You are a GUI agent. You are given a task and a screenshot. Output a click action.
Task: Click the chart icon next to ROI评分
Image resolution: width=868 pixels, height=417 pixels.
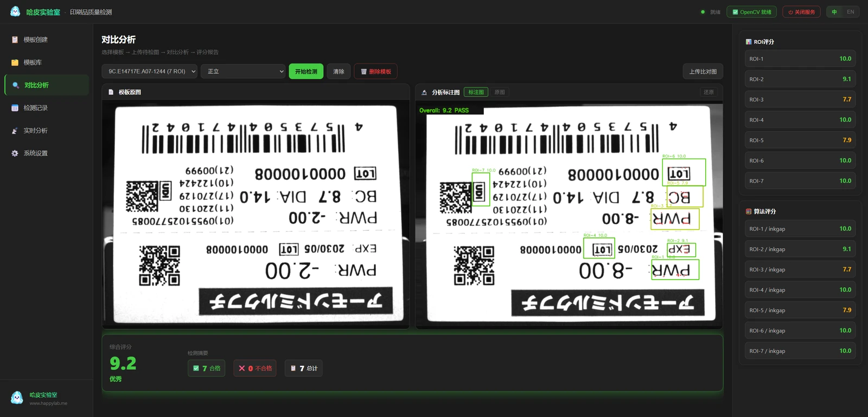tap(749, 42)
